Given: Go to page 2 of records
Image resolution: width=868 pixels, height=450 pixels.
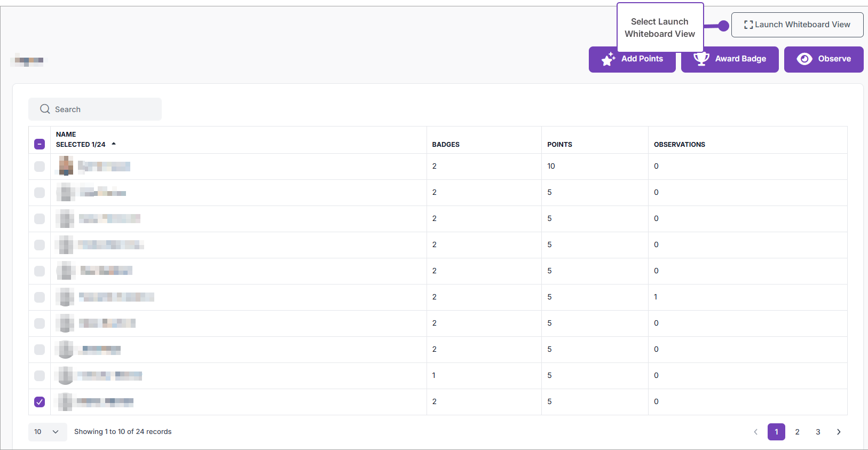Looking at the screenshot, I should (797, 432).
